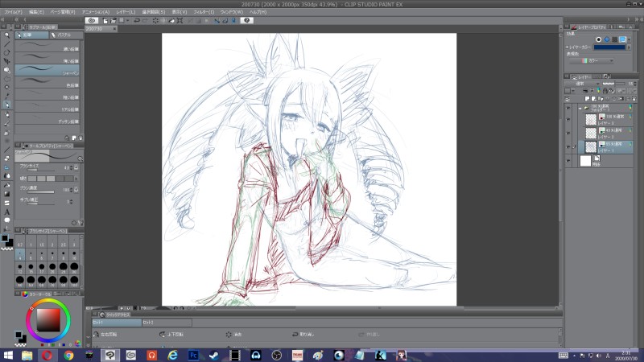The width and height of the screenshot is (644, 362).
Task: Expand arrow next to the layer color swatch
Action: click(x=629, y=47)
